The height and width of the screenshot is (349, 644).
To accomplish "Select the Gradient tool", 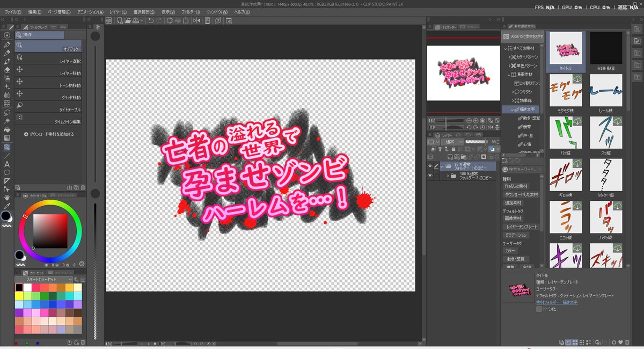I will (x=7, y=138).
